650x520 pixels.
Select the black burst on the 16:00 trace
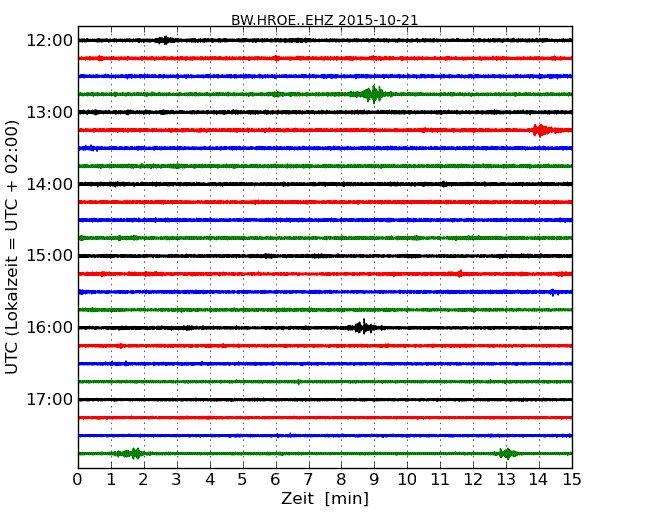point(364,327)
